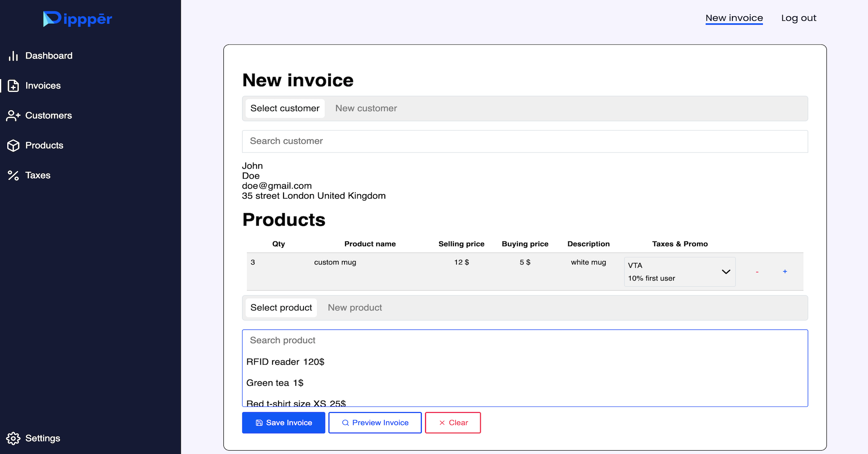Select the Select product tab
The image size is (868, 454).
pyautogui.click(x=281, y=308)
